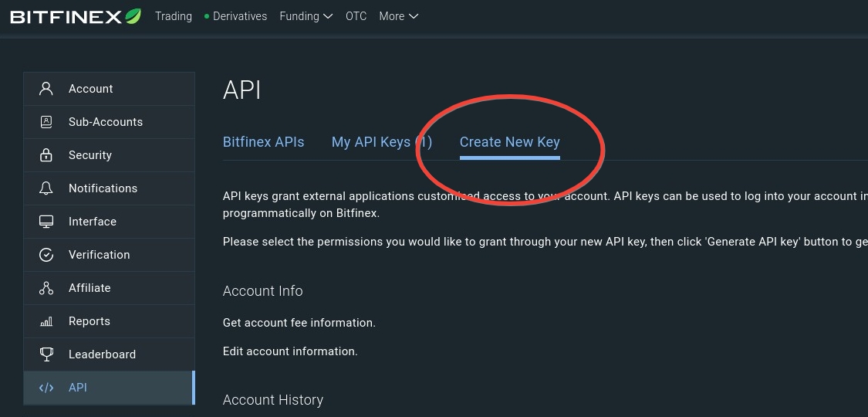868x417 pixels.
Task: Open the Affiliate page
Action: [x=109, y=288]
